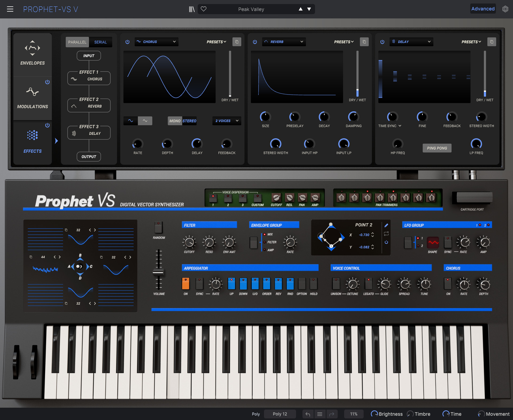Toggle Chorus effect power button
This screenshot has width=513, height=420.
click(127, 42)
